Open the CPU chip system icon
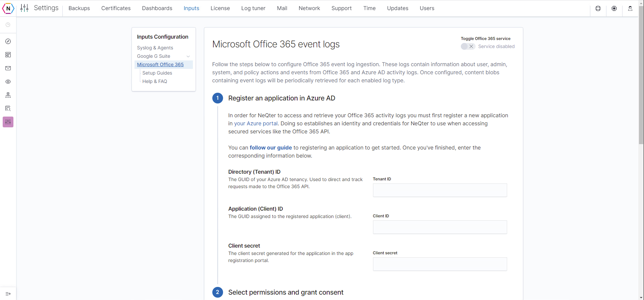Screen dimensions: 644x300 coord(614,8)
